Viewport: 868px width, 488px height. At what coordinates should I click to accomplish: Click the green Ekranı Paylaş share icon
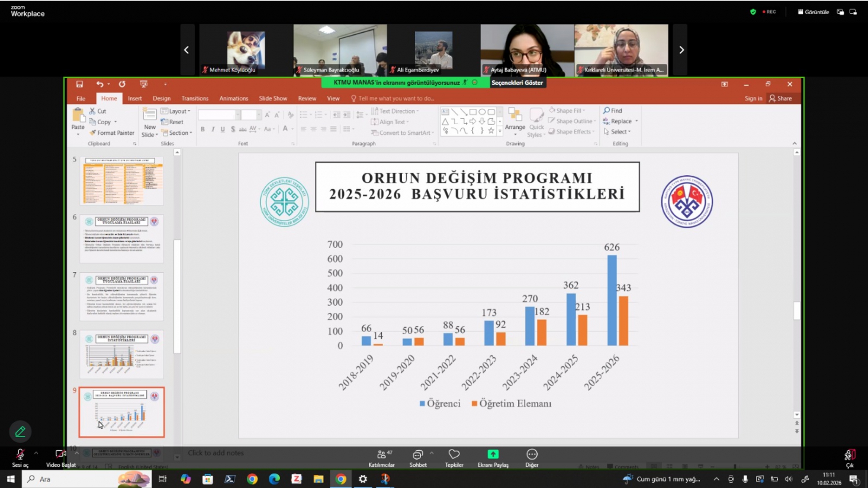tap(493, 454)
